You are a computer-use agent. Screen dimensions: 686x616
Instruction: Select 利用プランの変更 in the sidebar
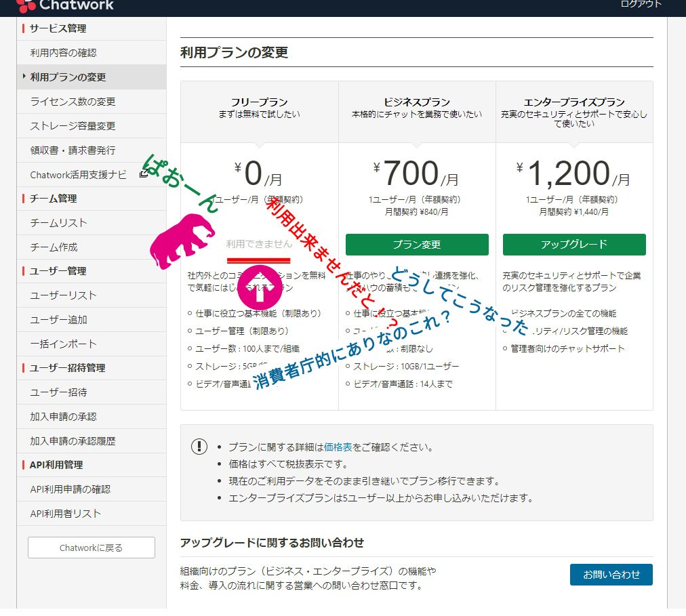tap(92, 77)
